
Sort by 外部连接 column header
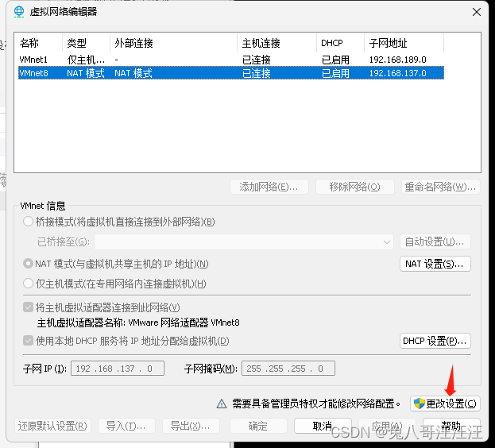click(x=174, y=43)
